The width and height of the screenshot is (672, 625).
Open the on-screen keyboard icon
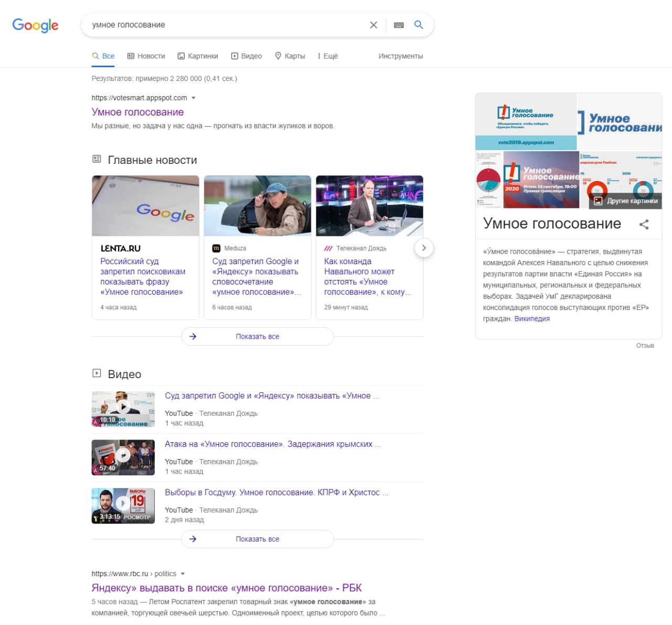tap(399, 25)
